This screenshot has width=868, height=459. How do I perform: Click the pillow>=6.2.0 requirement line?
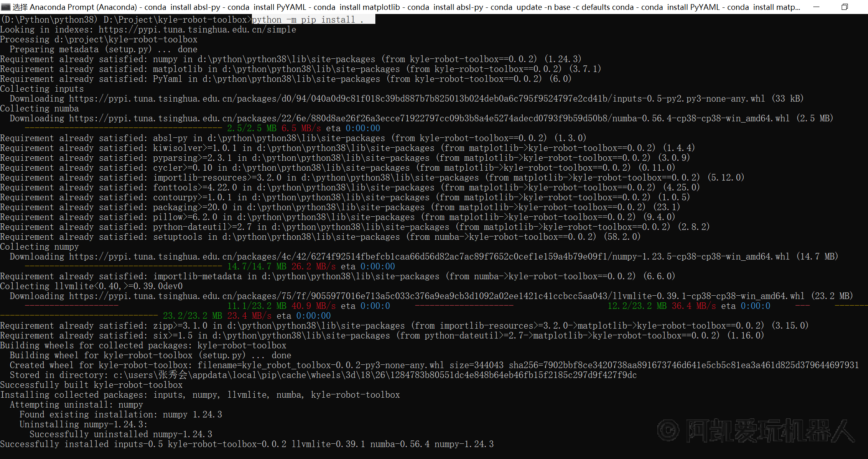[x=337, y=217]
